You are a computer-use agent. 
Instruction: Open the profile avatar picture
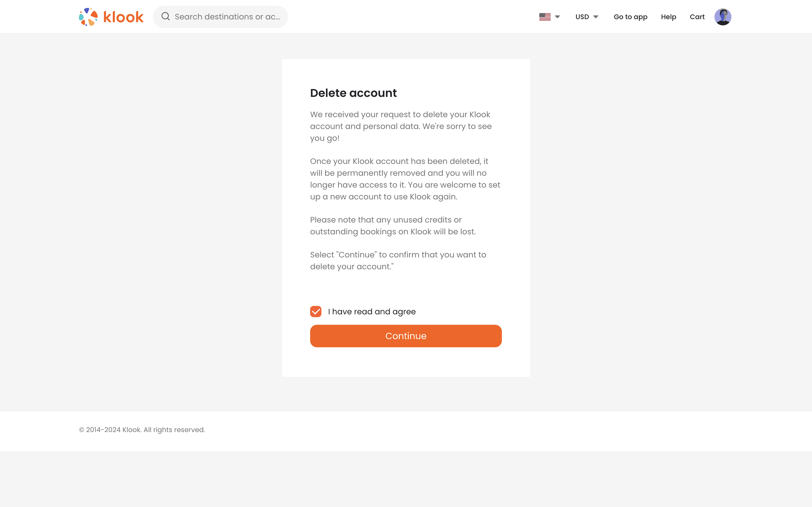pos(723,17)
